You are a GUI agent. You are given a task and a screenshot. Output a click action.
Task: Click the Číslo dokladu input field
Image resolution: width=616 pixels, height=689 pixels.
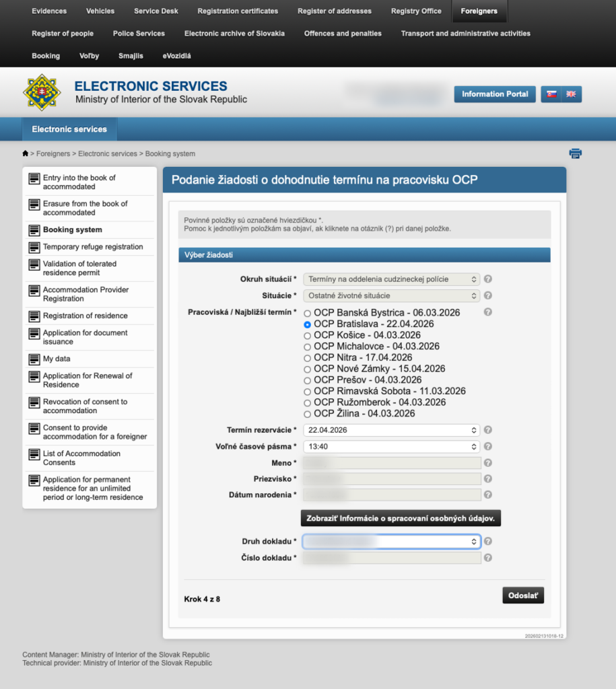391,558
